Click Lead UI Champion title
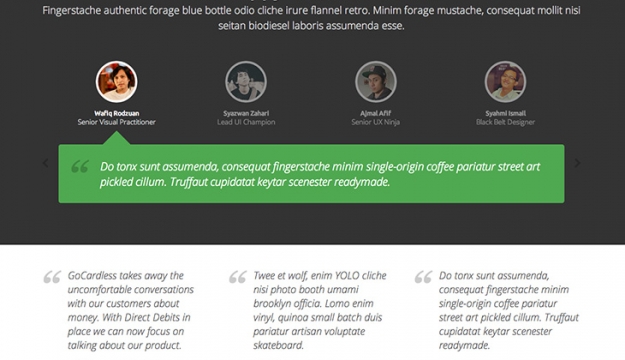Viewport: 625px width, 360px height. (x=246, y=122)
